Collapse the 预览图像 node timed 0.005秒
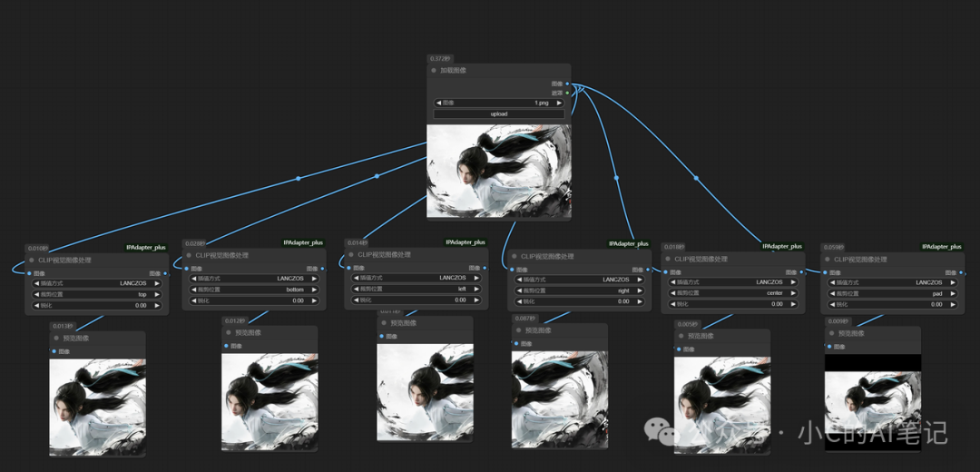The width and height of the screenshot is (980, 472). click(681, 336)
